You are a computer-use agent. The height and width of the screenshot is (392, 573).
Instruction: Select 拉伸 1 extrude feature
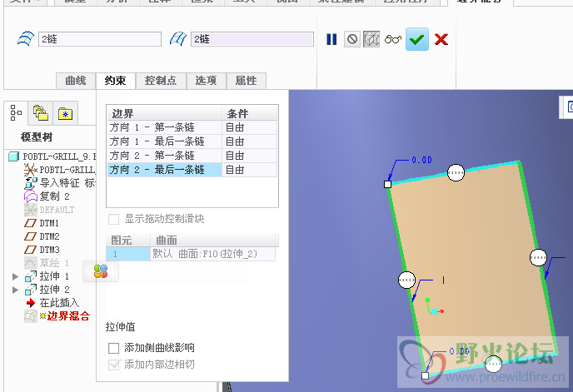point(47,276)
